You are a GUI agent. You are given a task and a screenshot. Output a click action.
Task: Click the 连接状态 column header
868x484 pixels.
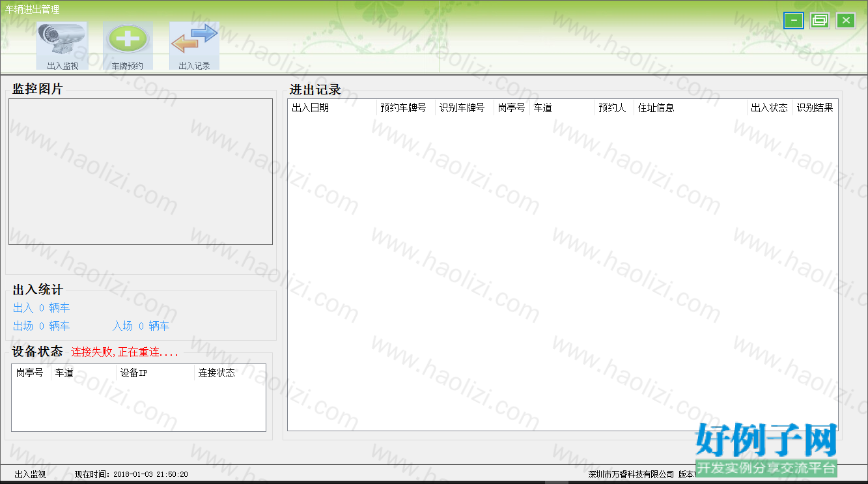229,373
